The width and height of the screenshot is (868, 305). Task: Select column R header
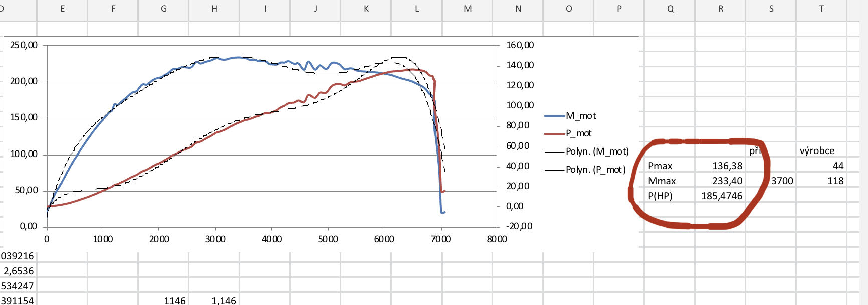721,9
